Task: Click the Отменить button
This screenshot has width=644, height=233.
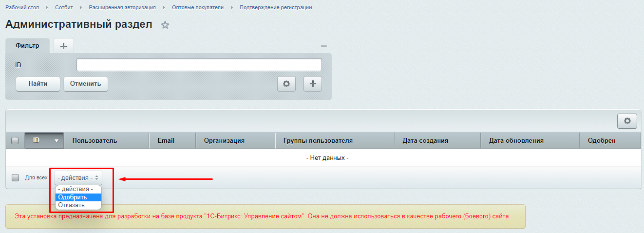Action: 86,84
